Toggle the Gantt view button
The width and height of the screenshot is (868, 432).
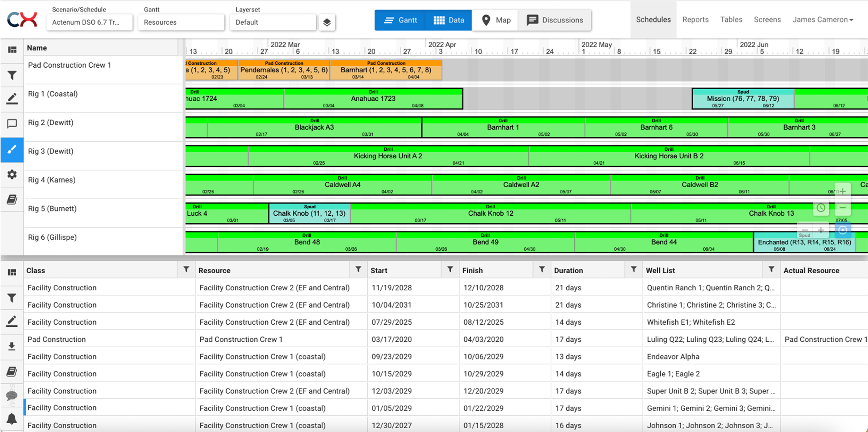click(x=400, y=20)
